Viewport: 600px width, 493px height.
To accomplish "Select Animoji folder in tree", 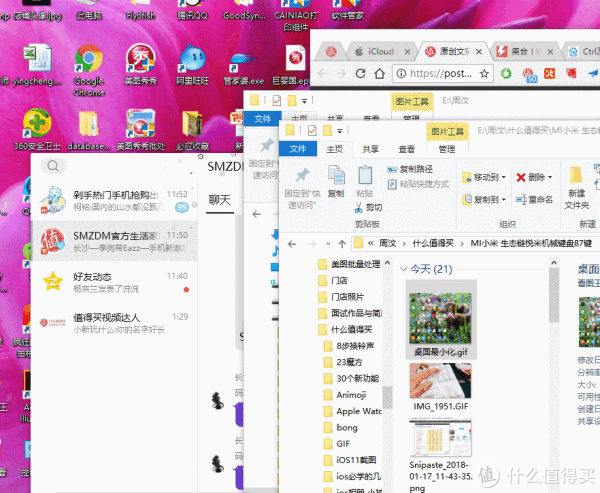I will click(345, 395).
